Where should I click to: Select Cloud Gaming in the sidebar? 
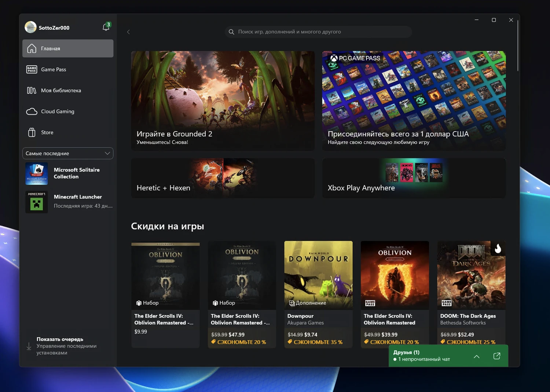tap(57, 111)
